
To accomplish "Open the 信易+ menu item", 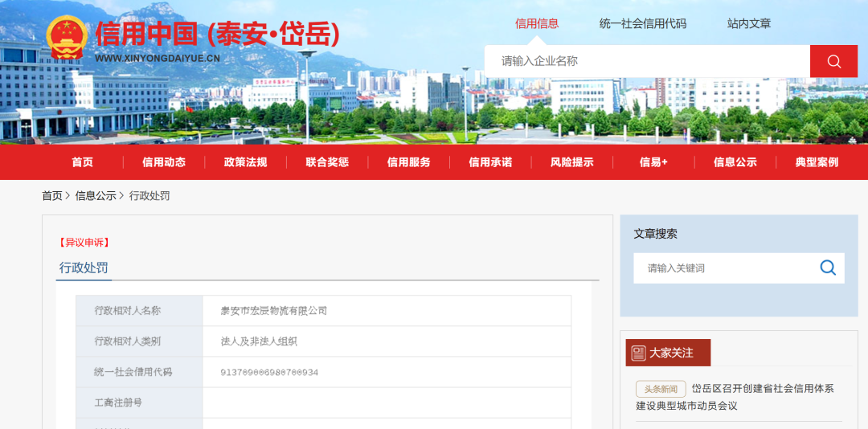I will pyautogui.click(x=653, y=162).
